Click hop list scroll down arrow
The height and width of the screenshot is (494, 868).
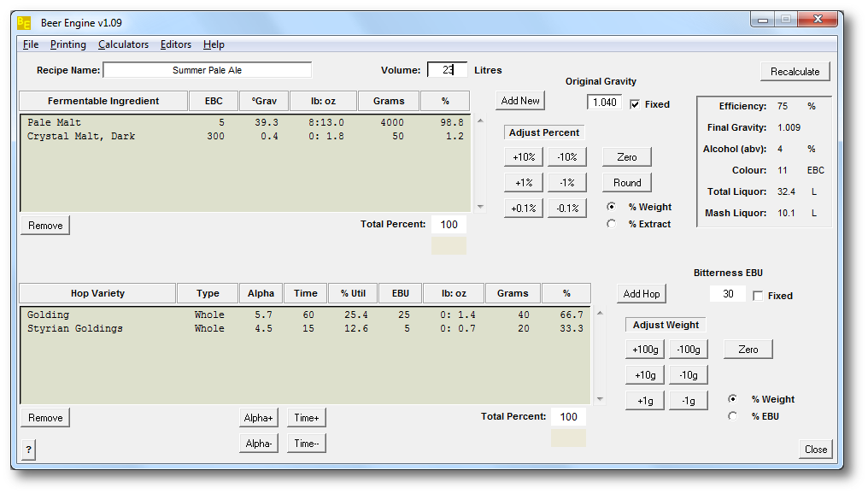pos(600,399)
